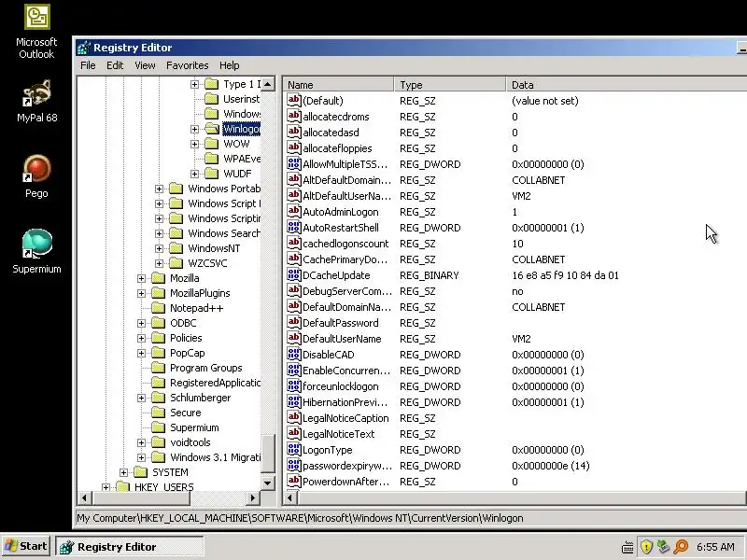Select the Supermium key in the tree
The image size is (747, 560).
coord(194,427)
